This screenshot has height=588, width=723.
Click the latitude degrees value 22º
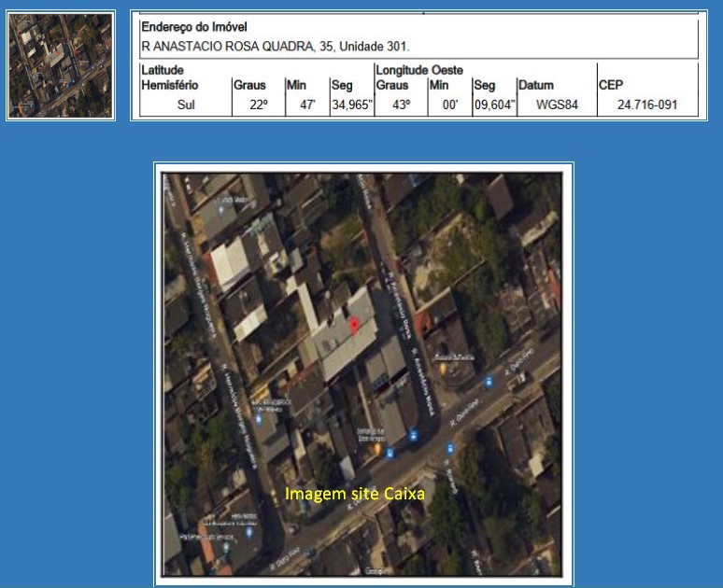click(259, 105)
